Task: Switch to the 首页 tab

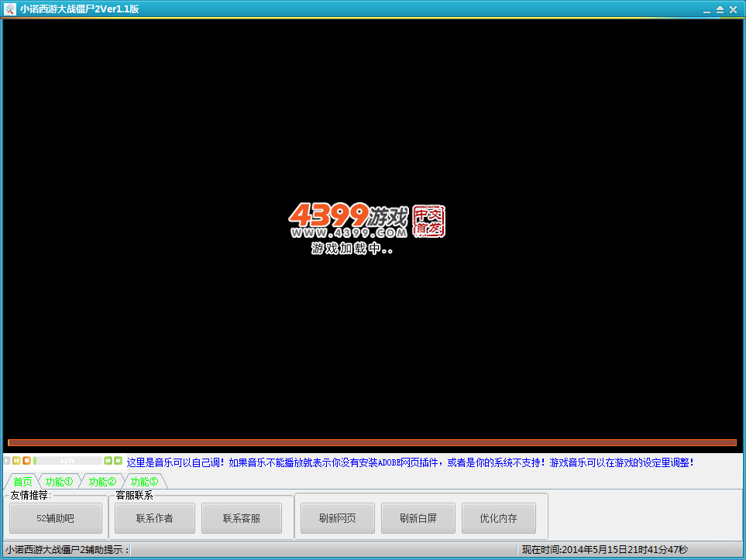Action: [22, 482]
